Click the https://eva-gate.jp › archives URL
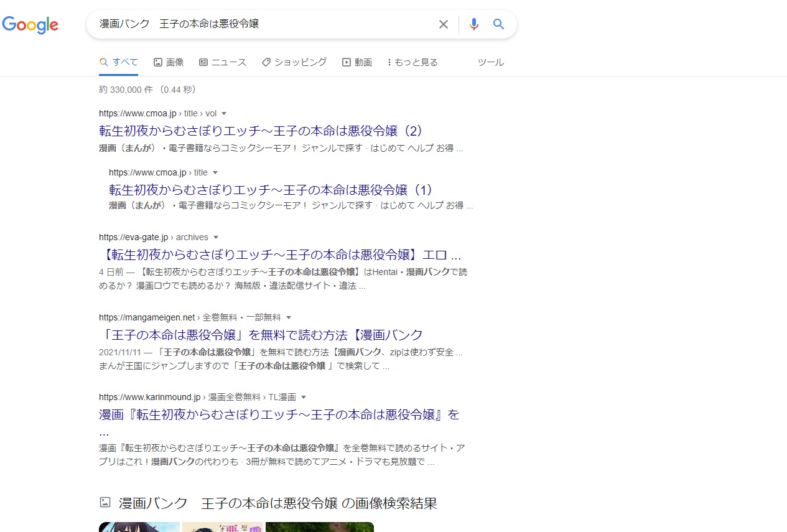The width and height of the screenshot is (787, 532). click(154, 237)
